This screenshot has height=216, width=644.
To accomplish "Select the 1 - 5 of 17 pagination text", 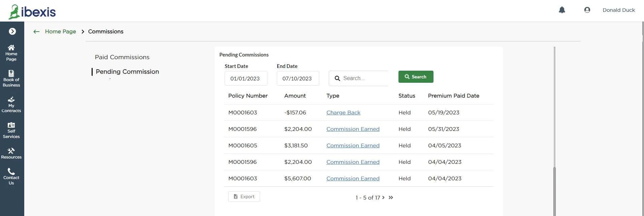I will pyautogui.click(x=367, y=198).
